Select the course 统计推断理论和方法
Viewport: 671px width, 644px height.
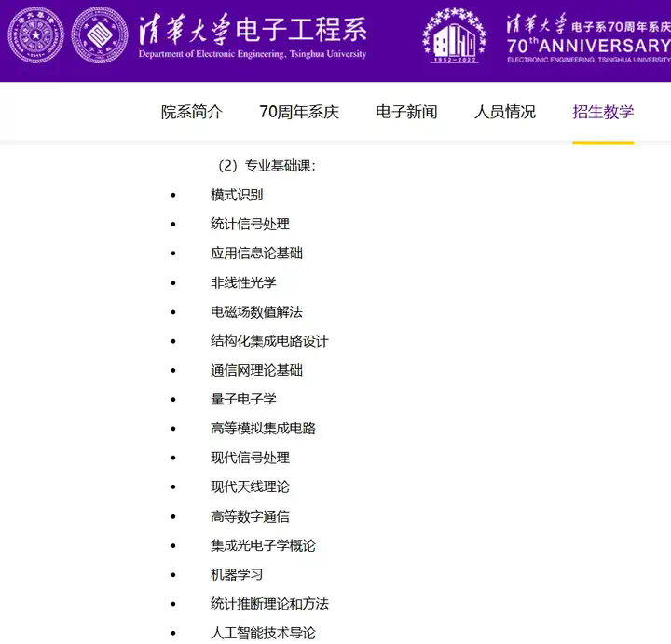tap(269, 603)
